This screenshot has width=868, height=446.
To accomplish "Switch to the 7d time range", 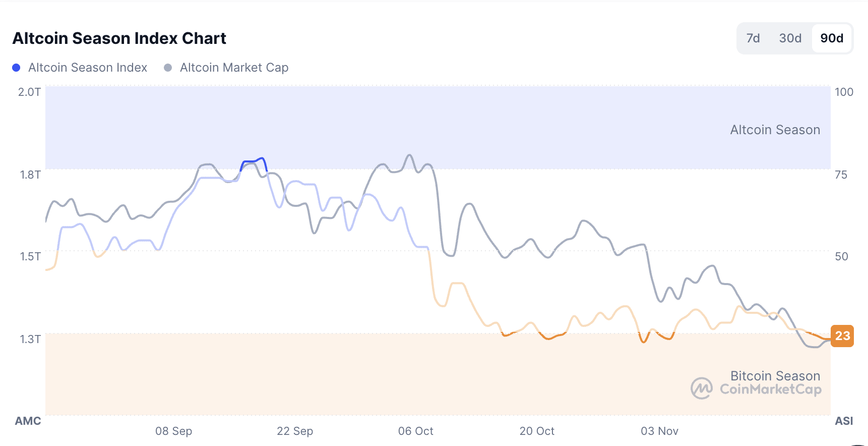I will (753, 38).
